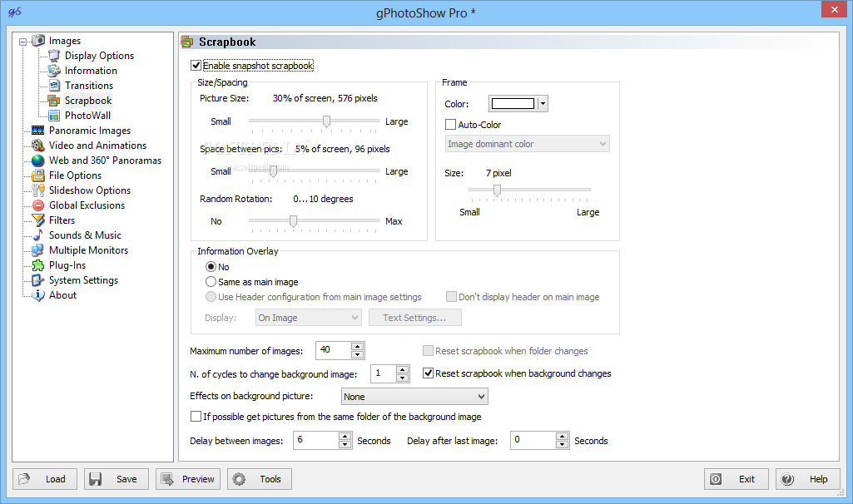Decrease N. of cycles stepper value
This screenshot has width=853, height=504.
(x=402, y=378)
